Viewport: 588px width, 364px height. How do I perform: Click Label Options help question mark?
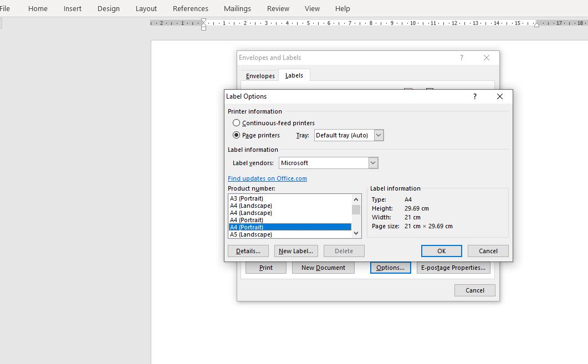pyautogui.click(x=475, y=96)
